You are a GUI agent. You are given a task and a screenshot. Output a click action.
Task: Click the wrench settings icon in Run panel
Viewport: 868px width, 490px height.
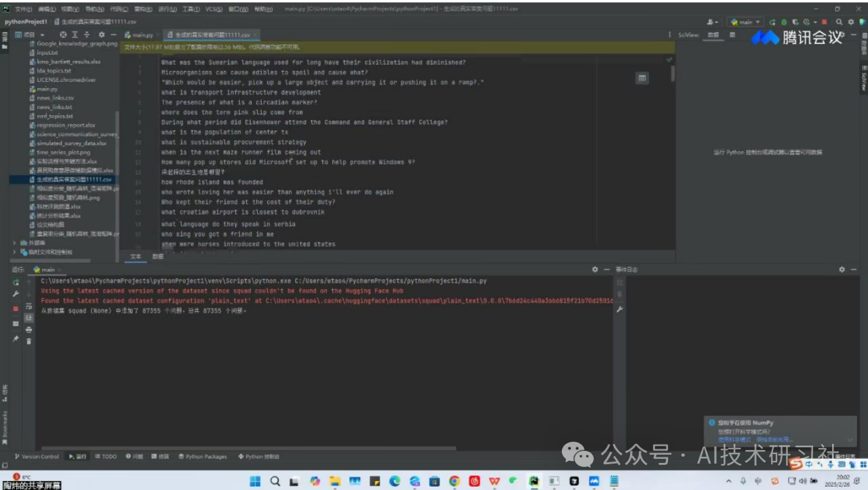tap(16, 294)
